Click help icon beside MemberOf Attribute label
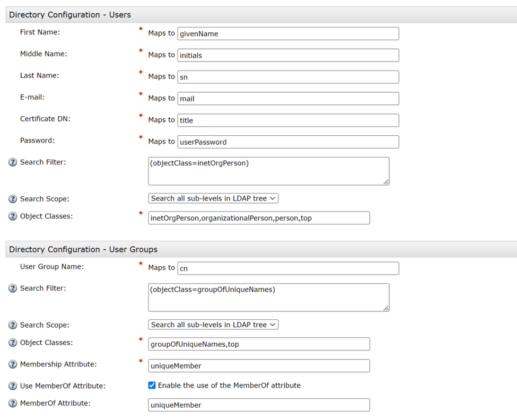The width and height of the screenshot is (517, 420). 13,404
